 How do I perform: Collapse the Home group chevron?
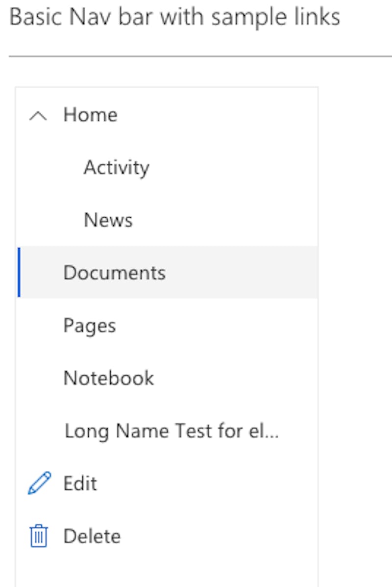(x=38, y=116)
